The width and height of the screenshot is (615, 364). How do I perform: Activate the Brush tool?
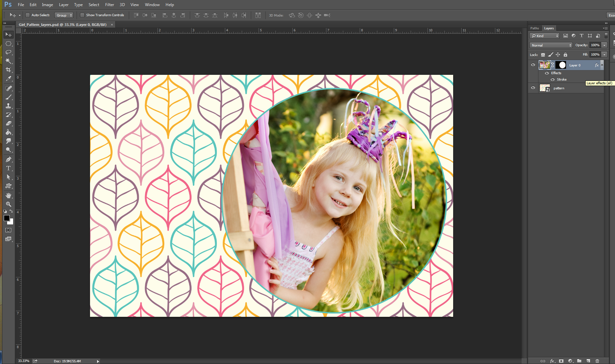point(8,97)
